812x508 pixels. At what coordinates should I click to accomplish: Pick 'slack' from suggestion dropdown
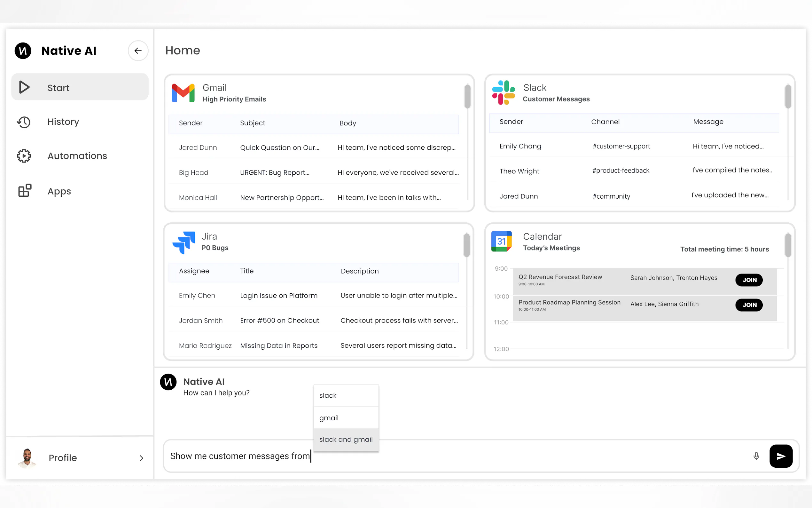pos(346,395)
